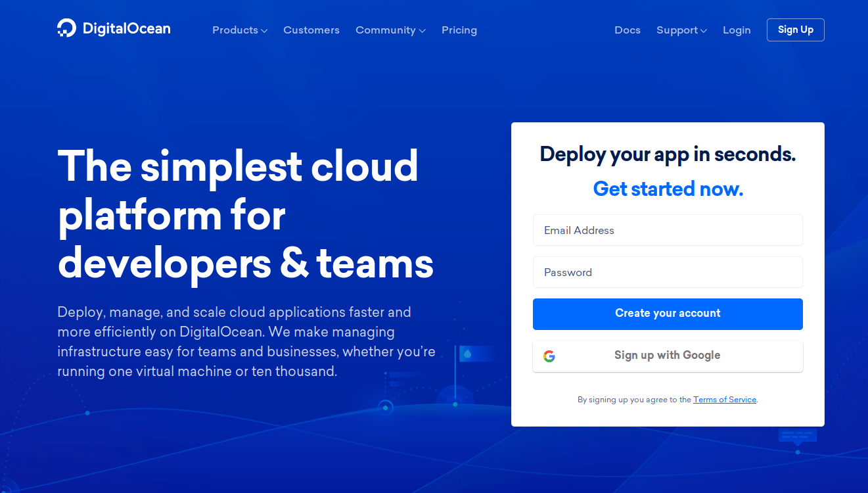Open the Community dropdown menu

click(390, 30)
